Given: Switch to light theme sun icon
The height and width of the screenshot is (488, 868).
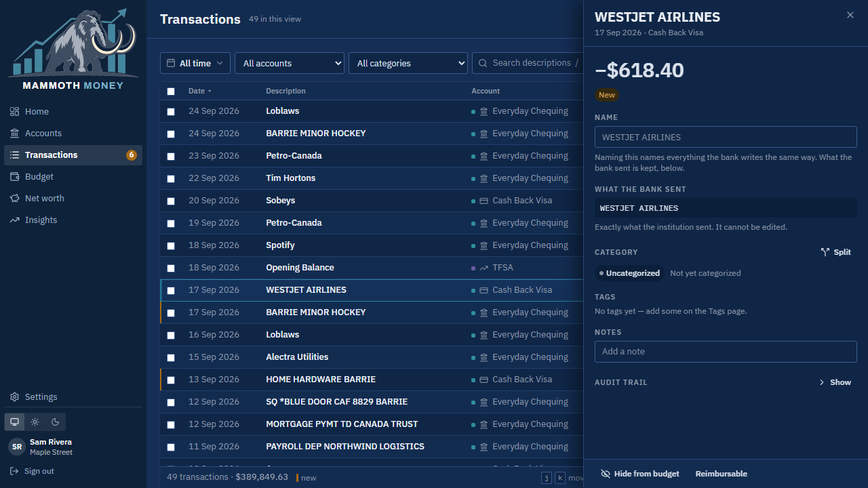Looking at the screenshot, I should point(35,422).
